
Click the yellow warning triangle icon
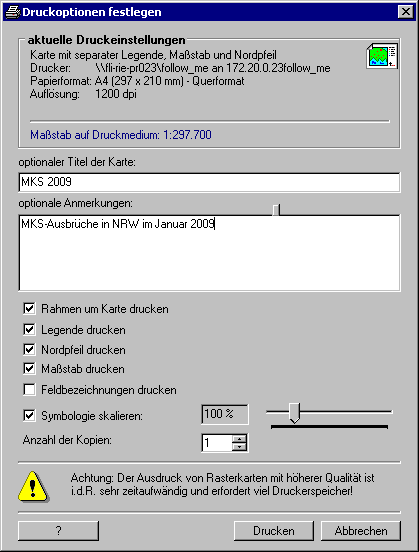click(33, 487)
